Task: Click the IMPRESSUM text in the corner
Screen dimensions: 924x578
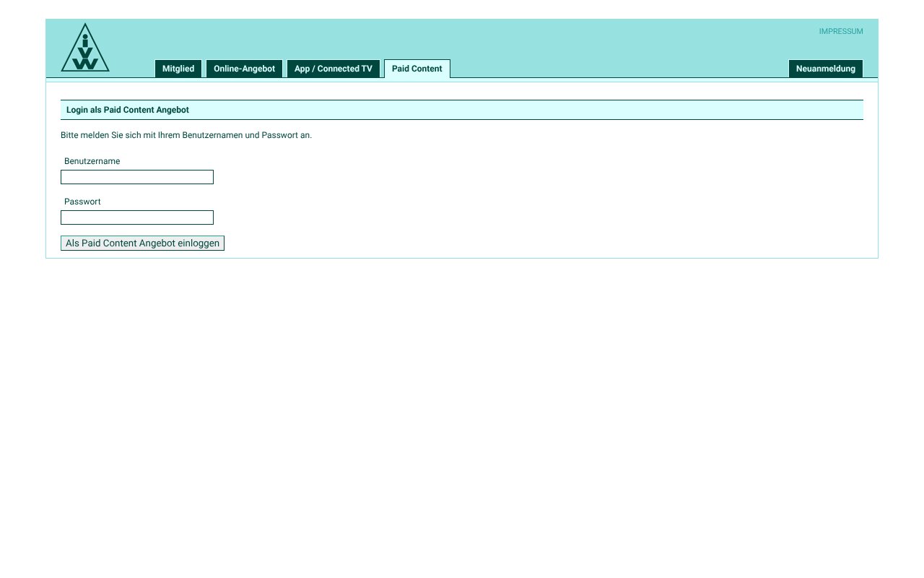Action: [x=841, y=31]
